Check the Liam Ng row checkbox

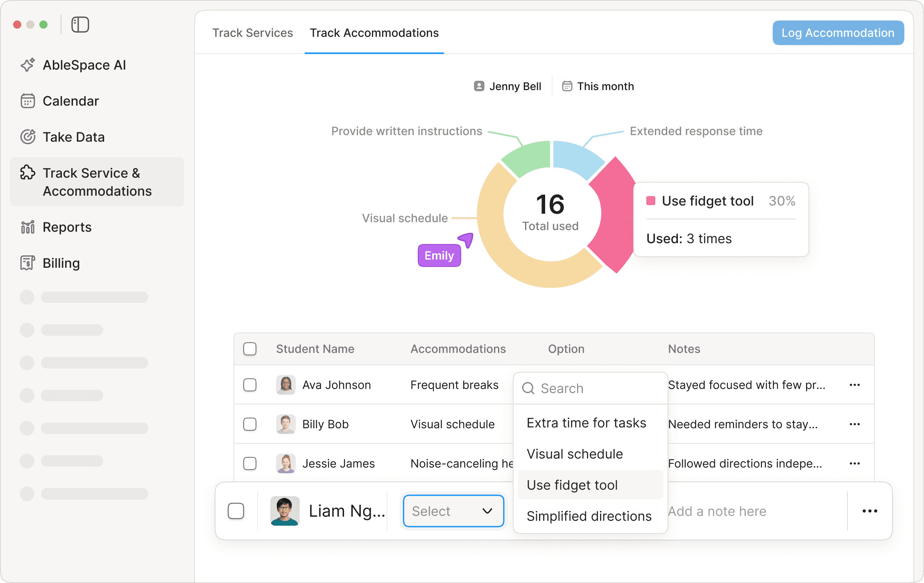236,511
